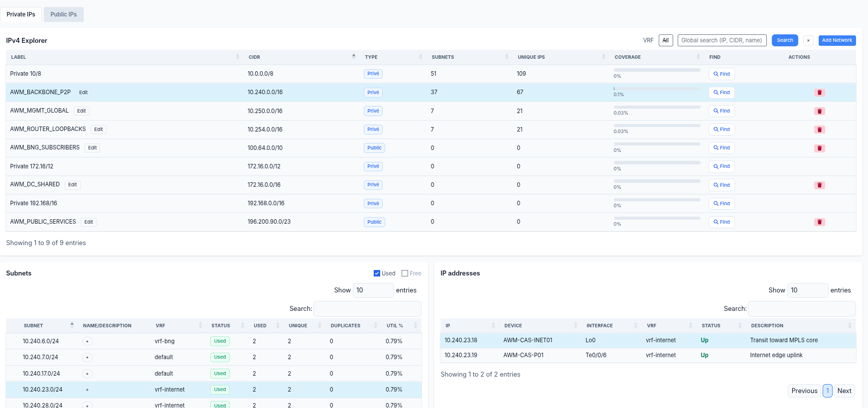Find within Private 172.16/12 network

(722, 166)
